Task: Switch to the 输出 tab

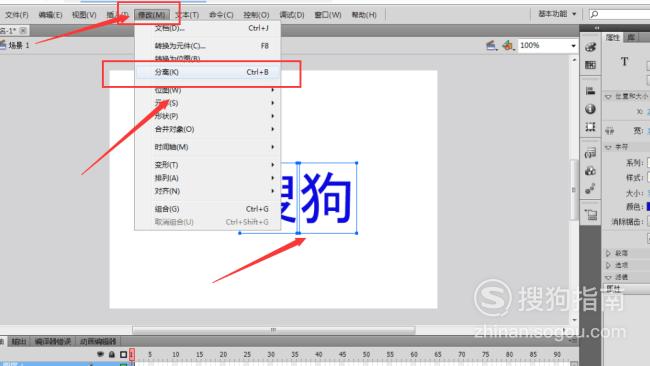Action: pos(19,342)
